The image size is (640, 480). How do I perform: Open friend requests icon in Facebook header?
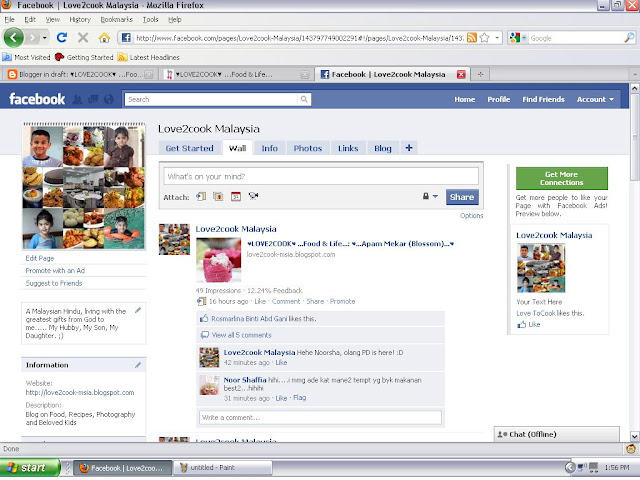(77, 99)
